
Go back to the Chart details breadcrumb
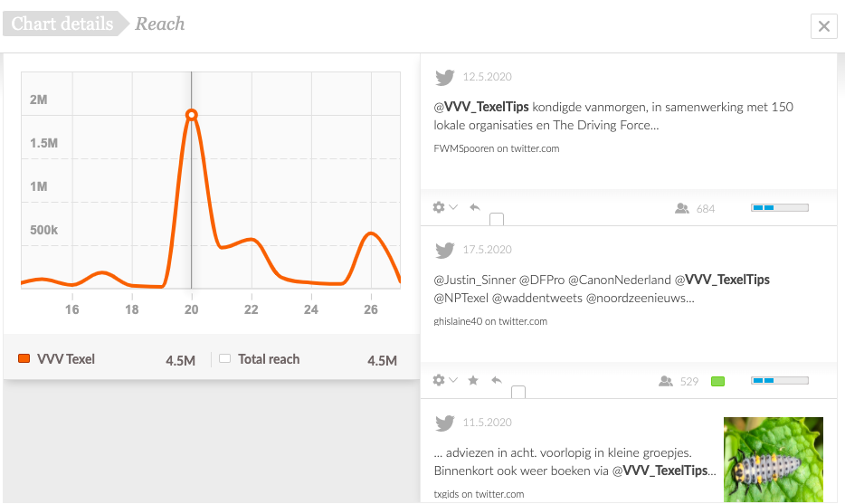(62, 24)
